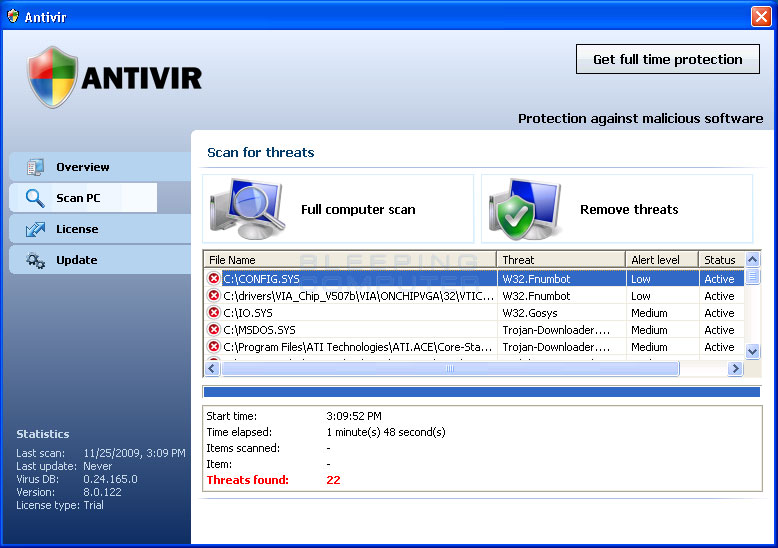
Task: Open the Overview section
Action: click(83, 167)
